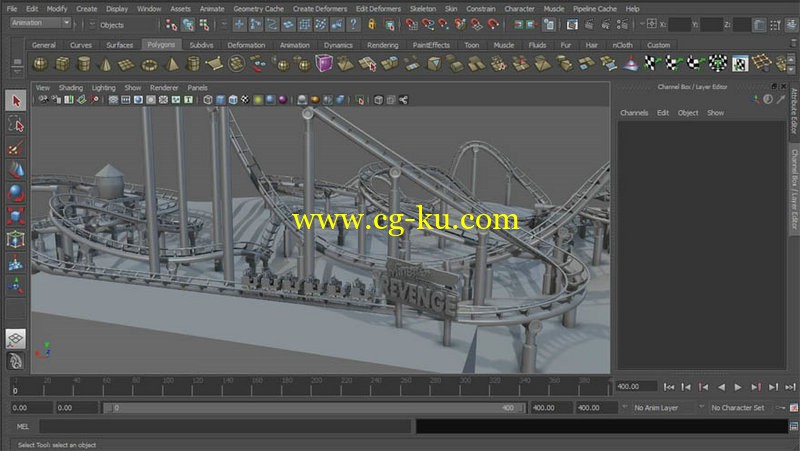Screen dimensions: 800x451
Task: Select by hierarchy mode icon
Action: [x=171, y=24]
